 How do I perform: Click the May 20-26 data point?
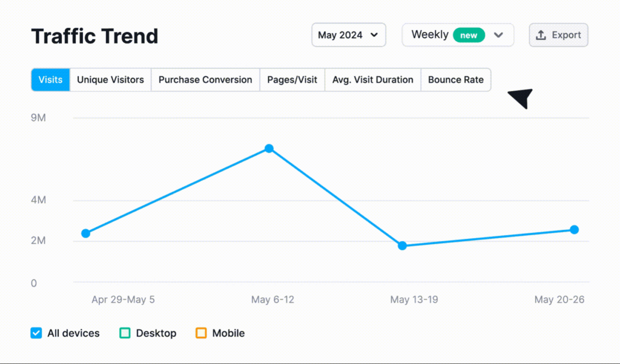[x=574, y=230]
